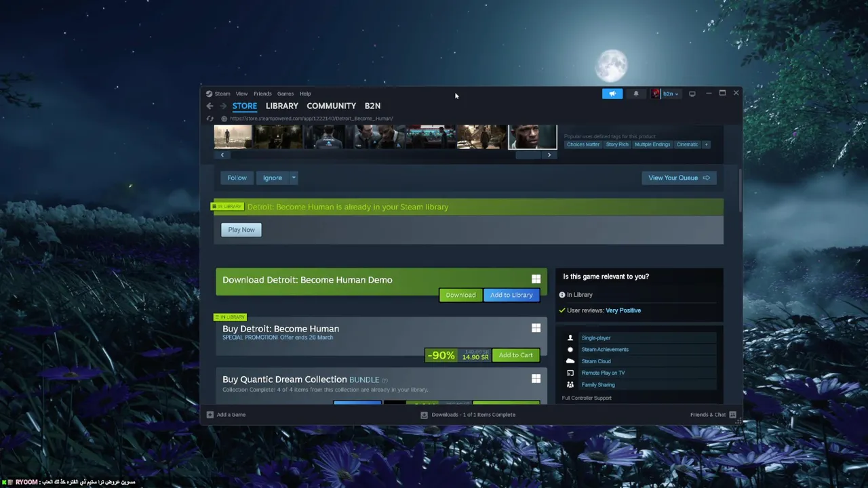Expand the Ignore options dropdown arrow
Image resolution: width=868 pixels, height=488 pixels.
point(294,178)
